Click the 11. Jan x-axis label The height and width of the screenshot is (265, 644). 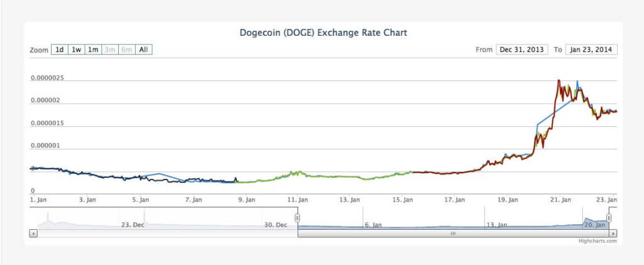coord(297,200)
